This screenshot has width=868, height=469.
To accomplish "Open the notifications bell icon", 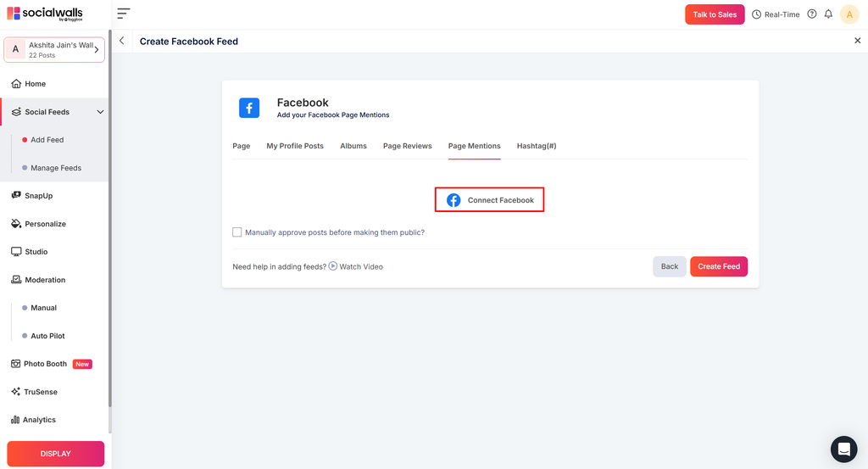I will tap(828, 14).
